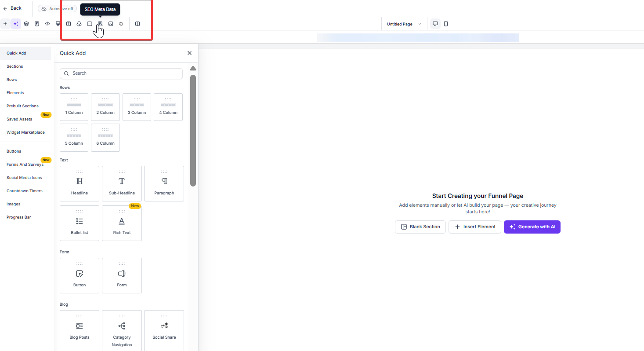This screenshot has height=351, width=644.
Task: Click the window layout icon left of SEO
Action: click(90, 24)
